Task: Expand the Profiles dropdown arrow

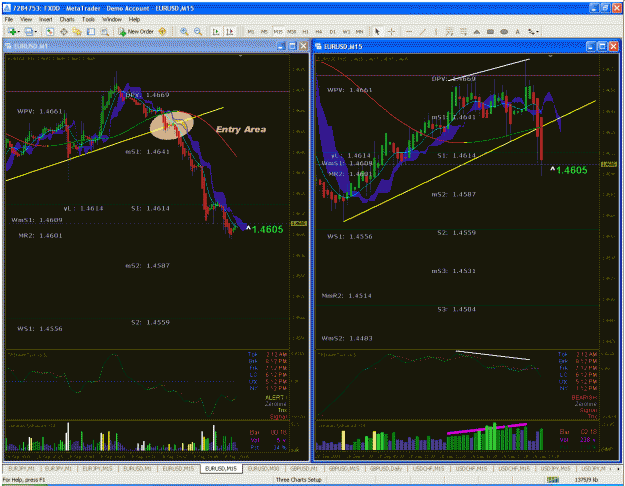Action: [36, 32]
